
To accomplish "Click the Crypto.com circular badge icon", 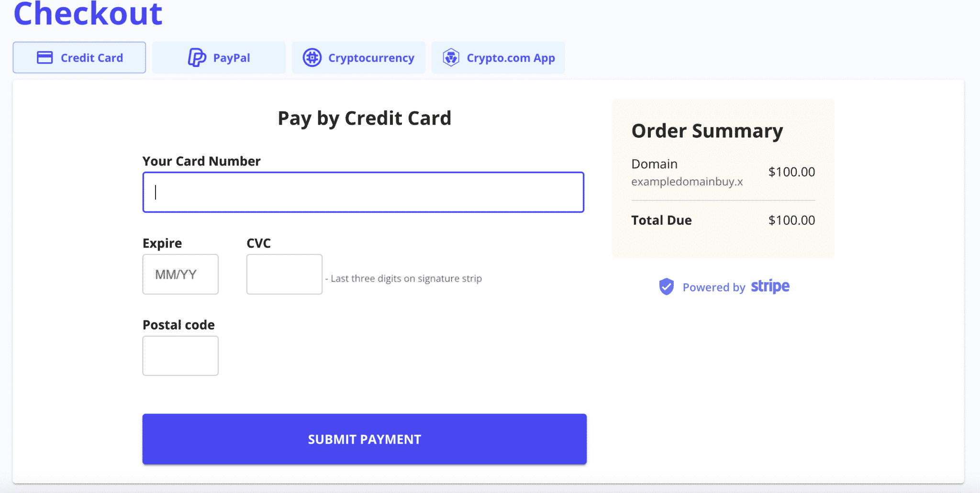I will (x=450, y=57).
